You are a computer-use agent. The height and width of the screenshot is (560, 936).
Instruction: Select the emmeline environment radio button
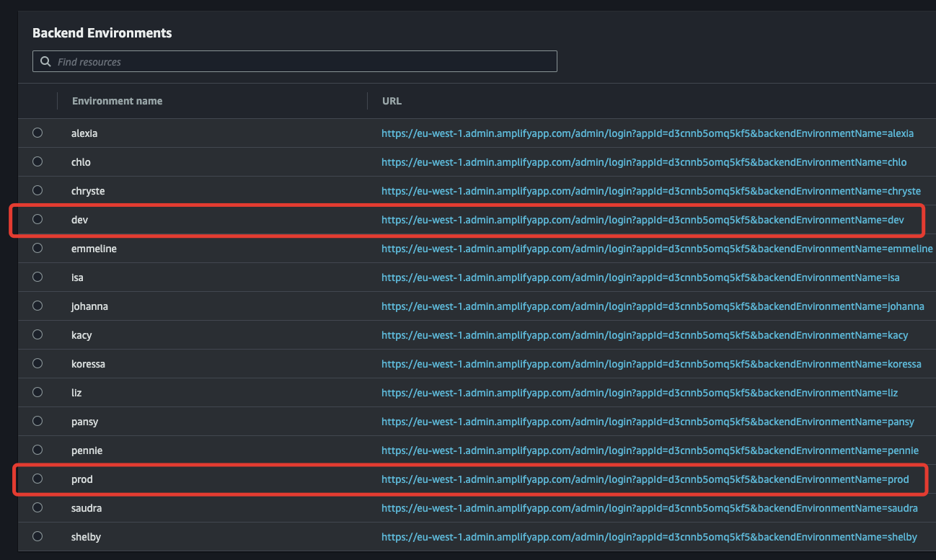click(x=37, y=248)
